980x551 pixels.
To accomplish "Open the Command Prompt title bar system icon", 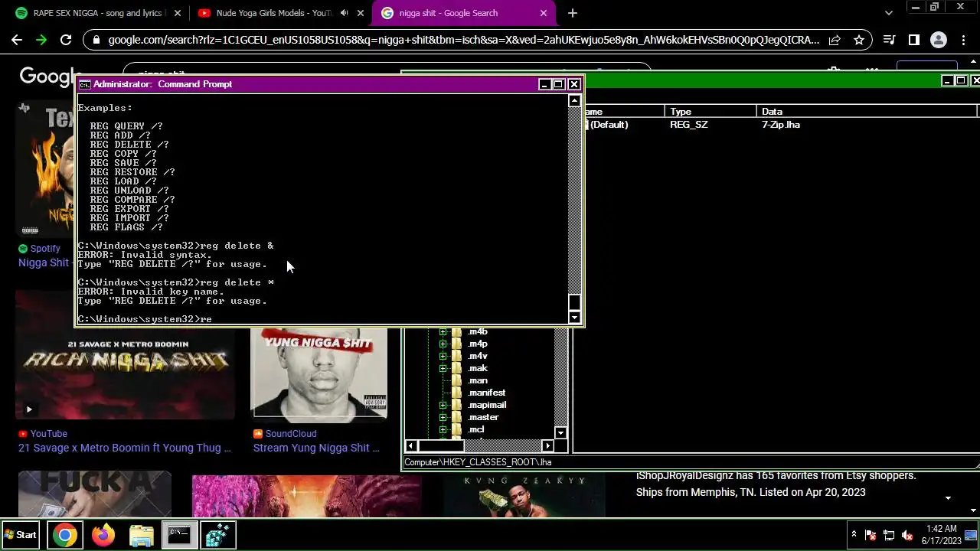I will [84, 84].
